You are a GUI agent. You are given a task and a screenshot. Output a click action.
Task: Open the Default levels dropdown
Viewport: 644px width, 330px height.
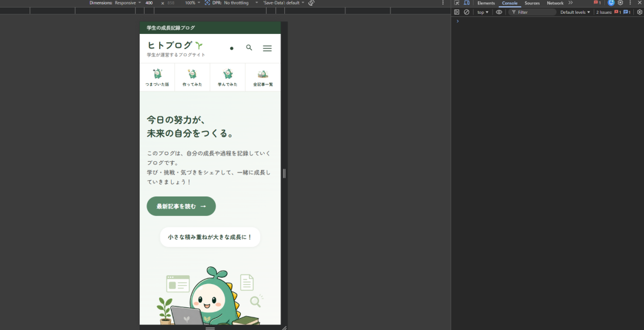coord(575,13)
